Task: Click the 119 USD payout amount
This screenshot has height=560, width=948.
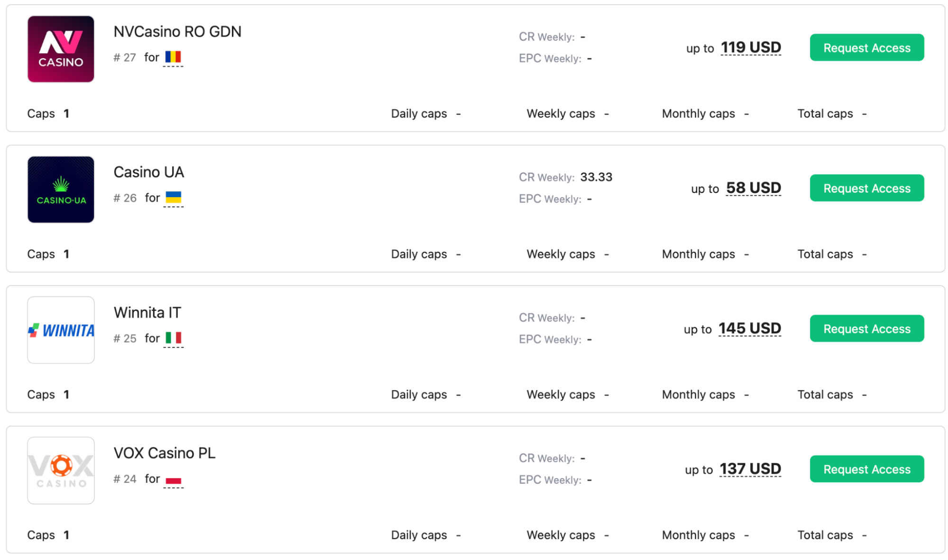Action: coord(751,47)
